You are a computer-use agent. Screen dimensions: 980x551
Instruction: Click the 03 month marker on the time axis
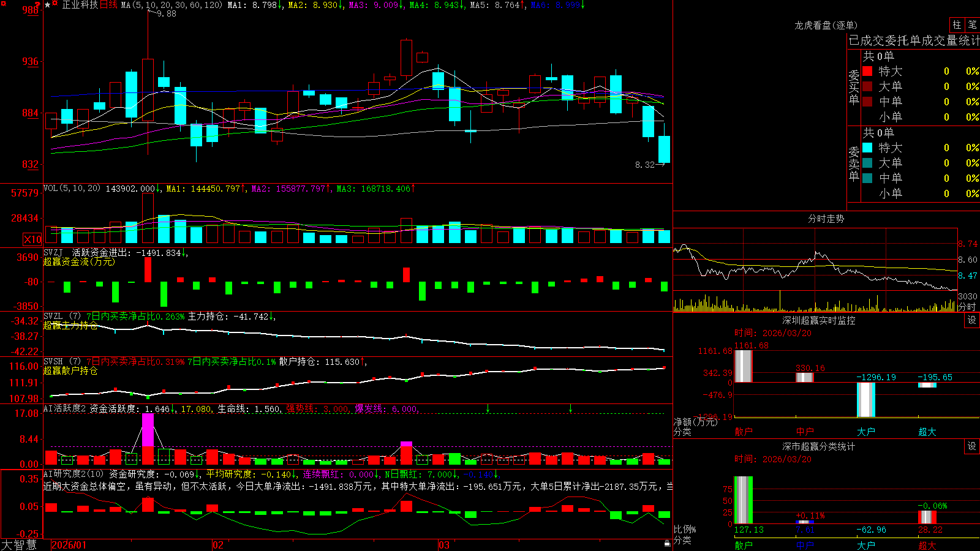pyautogui.click(x=444, y=545)
